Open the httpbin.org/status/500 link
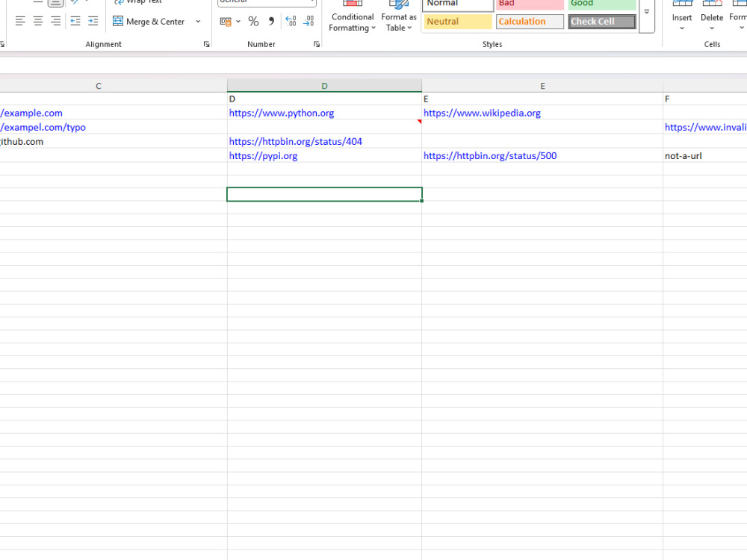The width and height of the screenshot is (747, 560). click(x=490, y=156)
